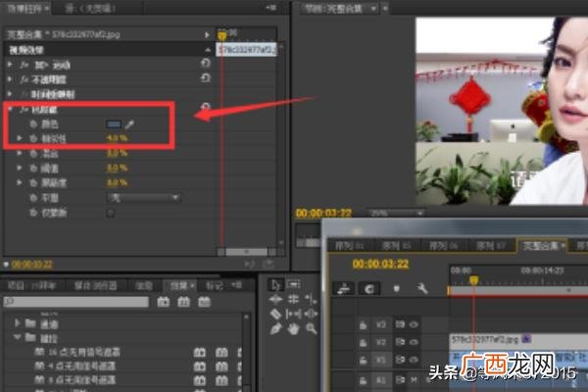Pick the Ripple Edit tool
588x392 pixels.
click(275, 299)
